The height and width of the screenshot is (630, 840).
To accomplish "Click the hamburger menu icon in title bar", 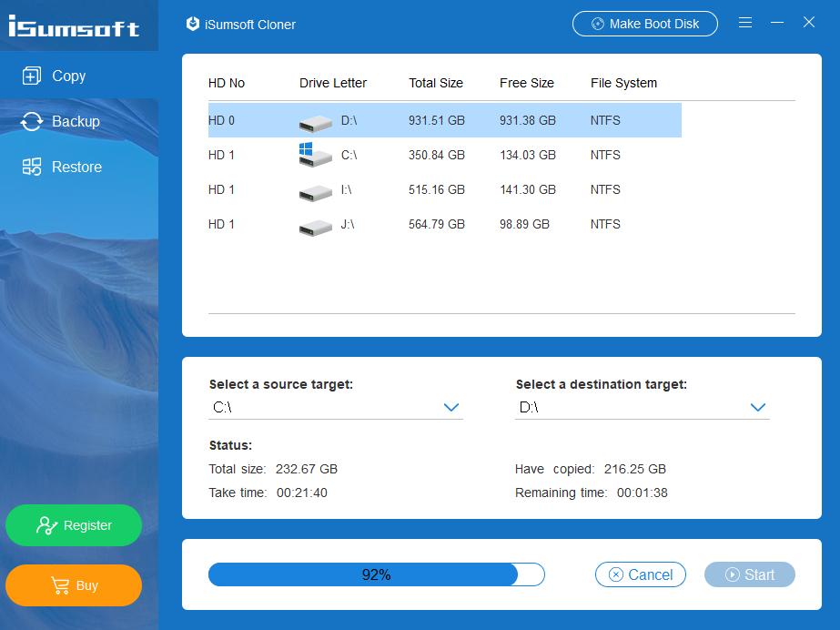I will (745, 23).
